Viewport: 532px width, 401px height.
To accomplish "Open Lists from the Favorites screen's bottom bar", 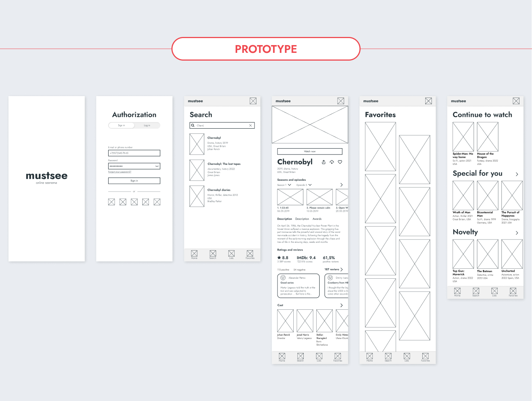I will click(407, 357).
